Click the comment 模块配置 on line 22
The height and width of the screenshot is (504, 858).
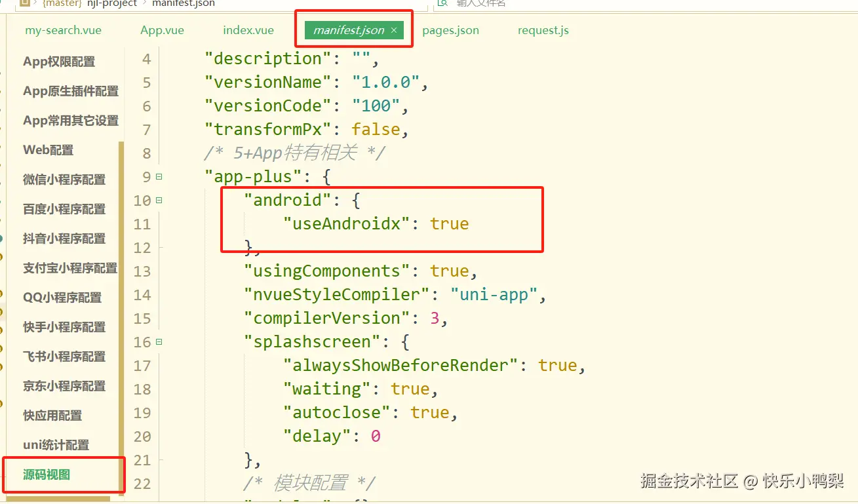coord(310,484)
